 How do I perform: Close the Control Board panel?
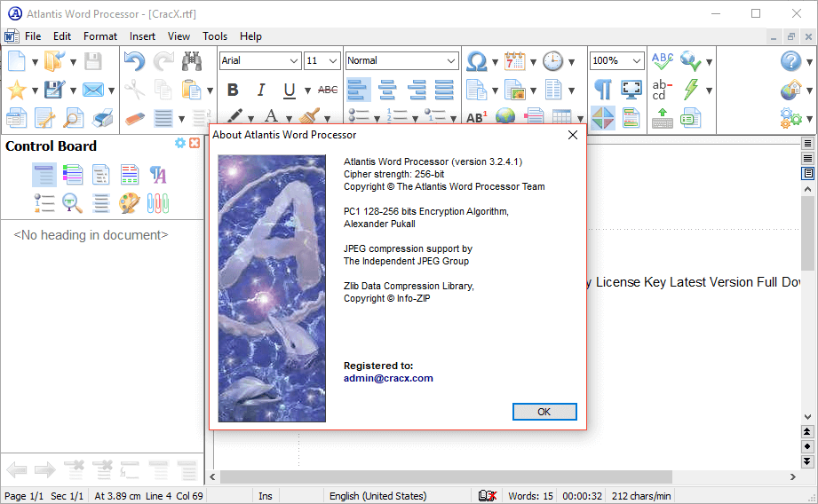195,143
